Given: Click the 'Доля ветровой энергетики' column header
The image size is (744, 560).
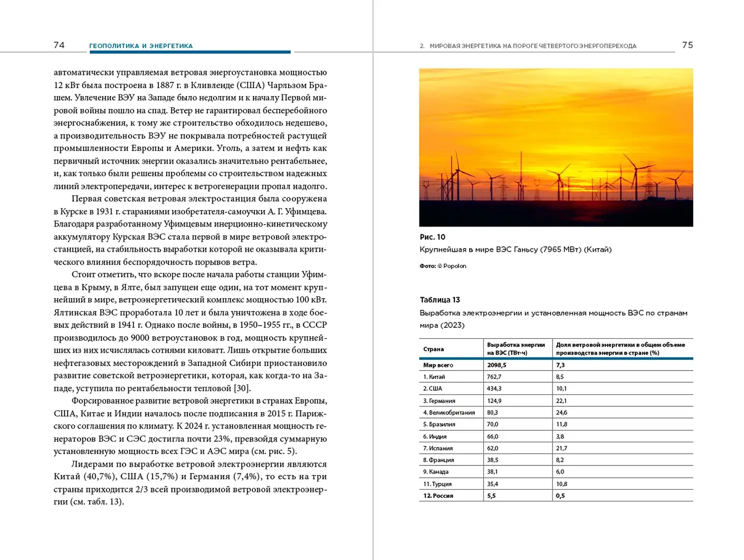Looking at the screenshot, I should [x=620, y=349].
